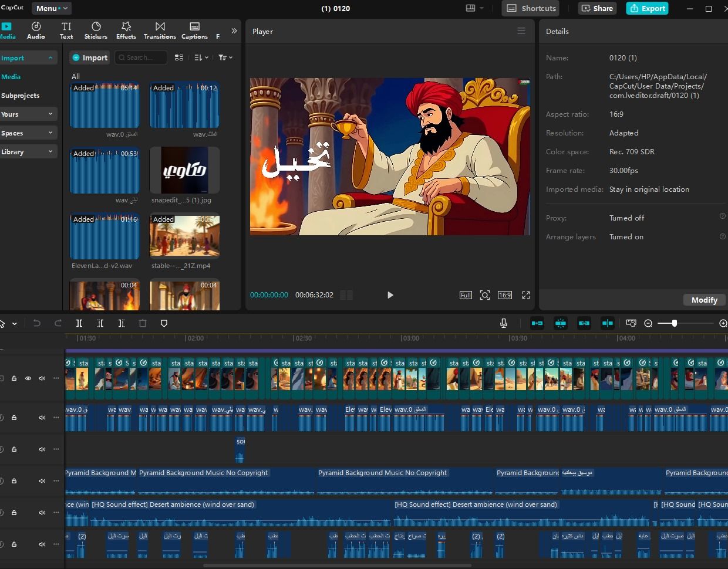
Task: Open the Transitions tab
Action: pos(160,31)
